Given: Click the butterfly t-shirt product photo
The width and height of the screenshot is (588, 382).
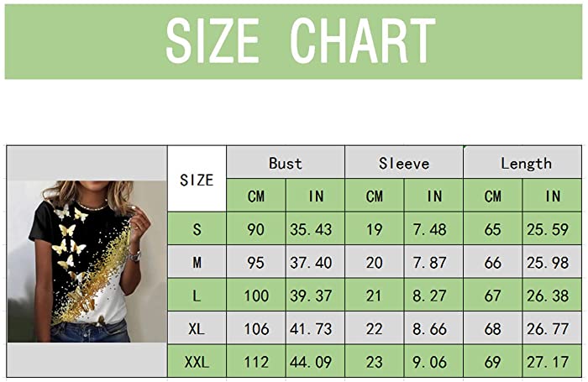Looking at the screenshot, I should click(87, 261).
